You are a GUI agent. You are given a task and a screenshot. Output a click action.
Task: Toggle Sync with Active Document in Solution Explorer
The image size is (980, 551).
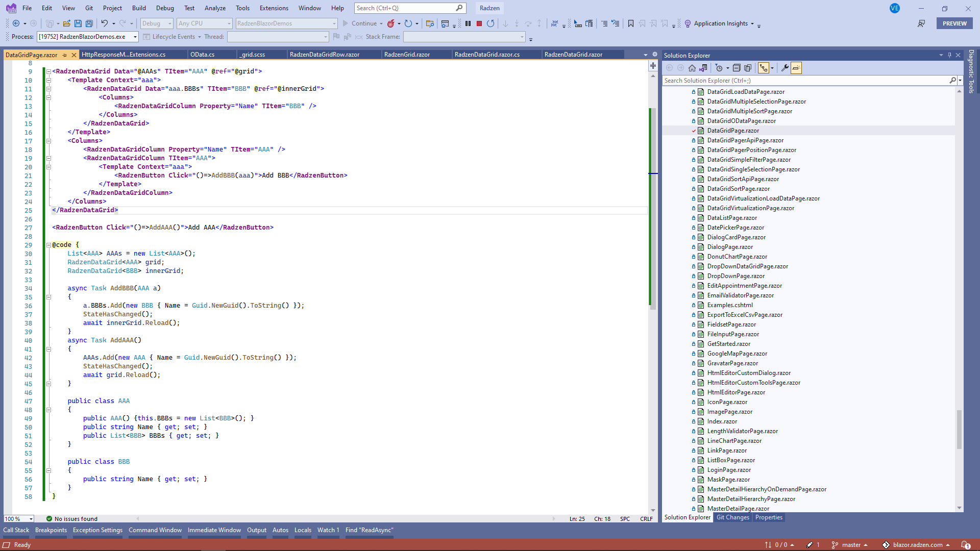point(703,68)
